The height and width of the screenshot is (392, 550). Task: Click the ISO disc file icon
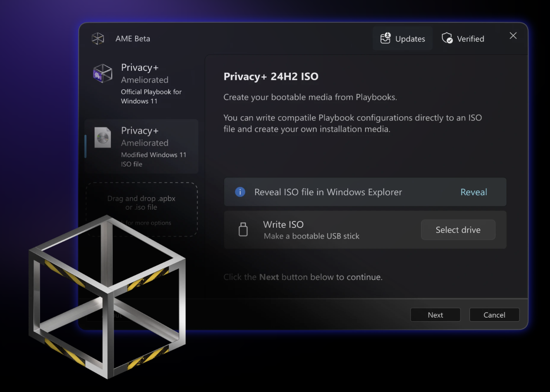tap(103, 137)
